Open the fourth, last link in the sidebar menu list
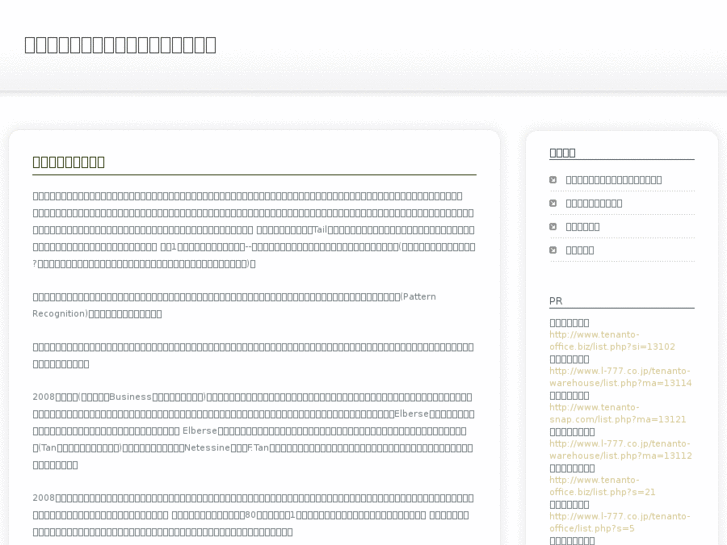Screen dimensions: 727x545 pos(580,250)
